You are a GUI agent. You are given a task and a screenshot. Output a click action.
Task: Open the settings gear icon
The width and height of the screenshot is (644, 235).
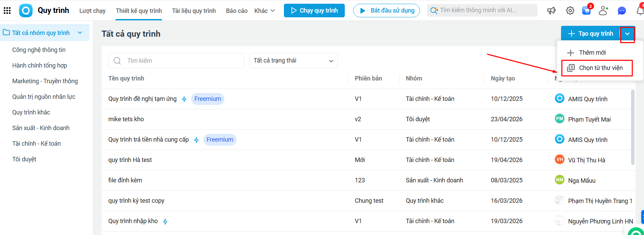click(x=570, y=11)
